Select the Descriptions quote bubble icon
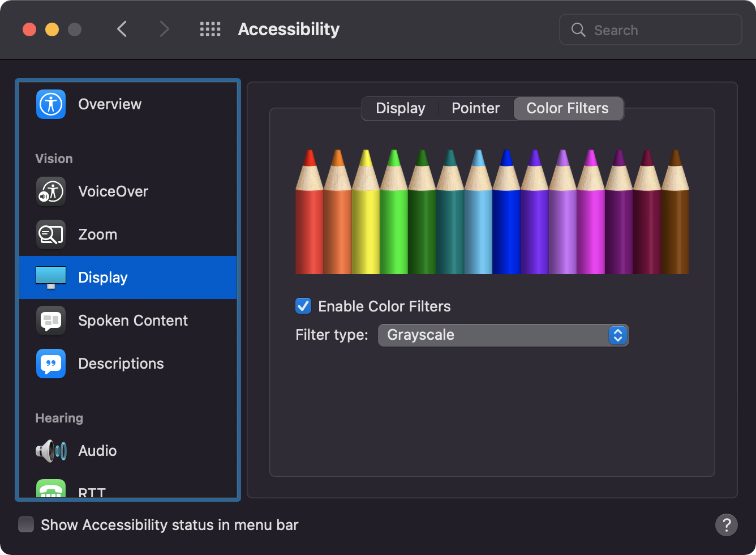756x555 pixels. (x=51, y=364)
